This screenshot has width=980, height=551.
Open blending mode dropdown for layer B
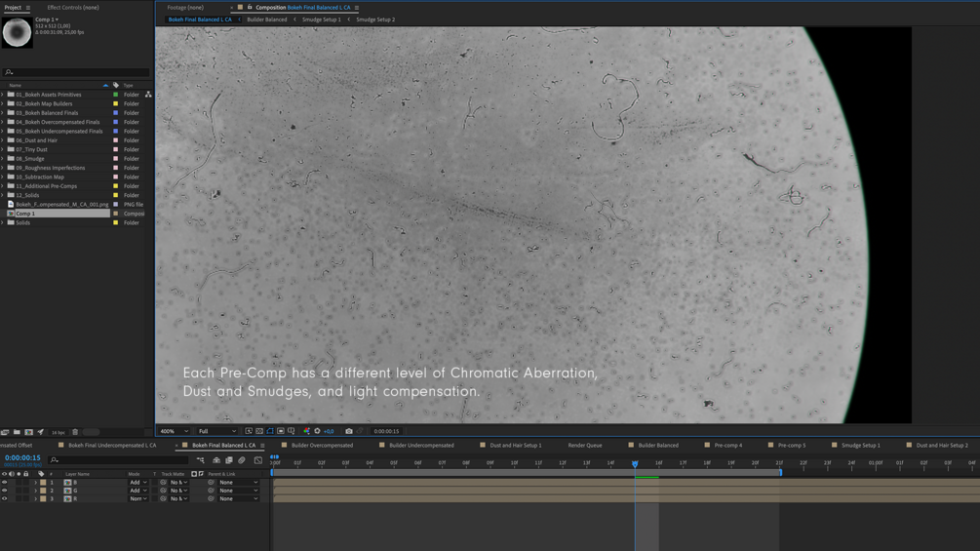138,483
